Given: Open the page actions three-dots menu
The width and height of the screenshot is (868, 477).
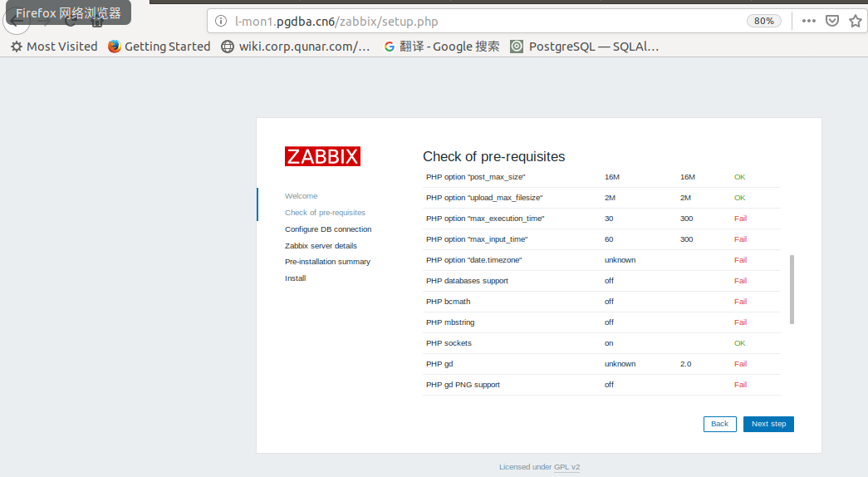Looking at the screenshot, I should pos(809,21).
